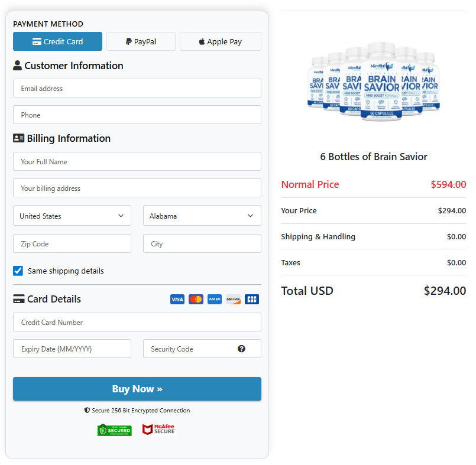Click the Security Code field
The image size is (476, 465).
[202, 349]
